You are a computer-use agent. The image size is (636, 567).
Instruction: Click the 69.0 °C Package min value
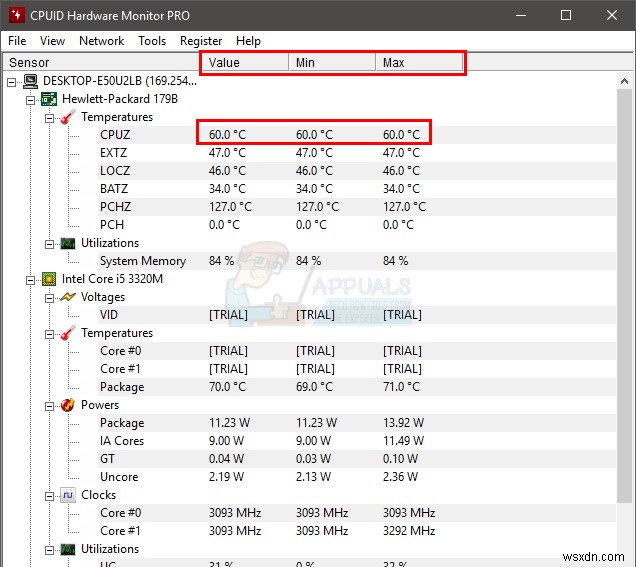[x=314, y=387]
